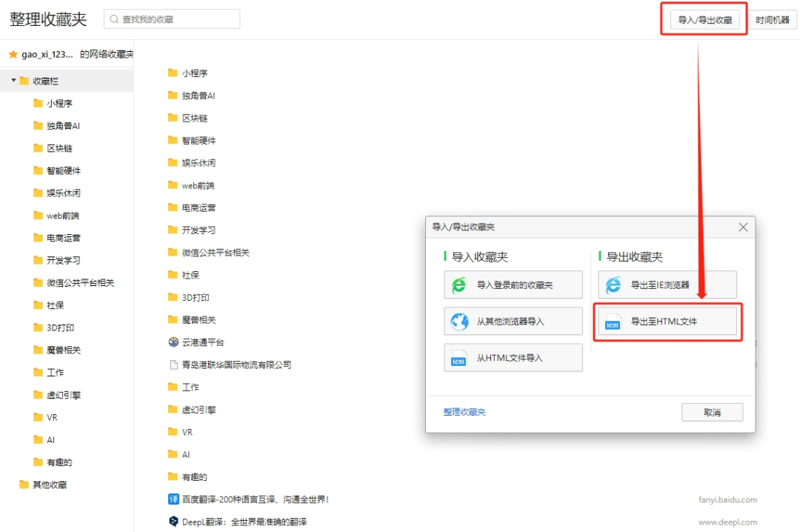This screenshot has height=532, width=800.
Task: Collapse the 收藏栏 tree arrow
Action: [x=13, y=81]
